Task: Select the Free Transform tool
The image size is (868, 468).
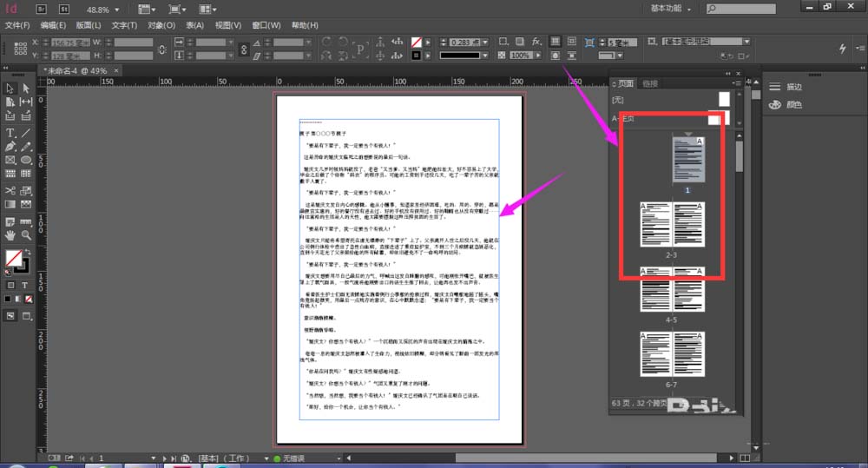Action: 26,190
